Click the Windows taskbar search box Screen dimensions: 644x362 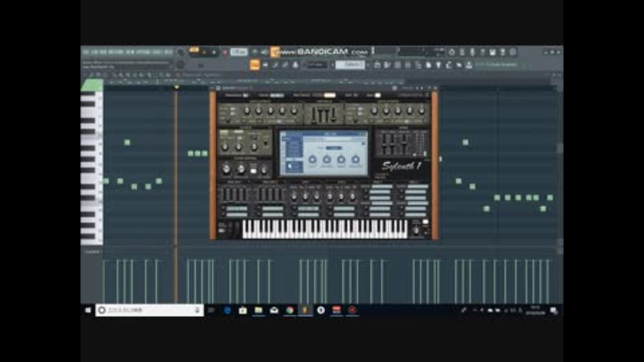coord(150,310)
